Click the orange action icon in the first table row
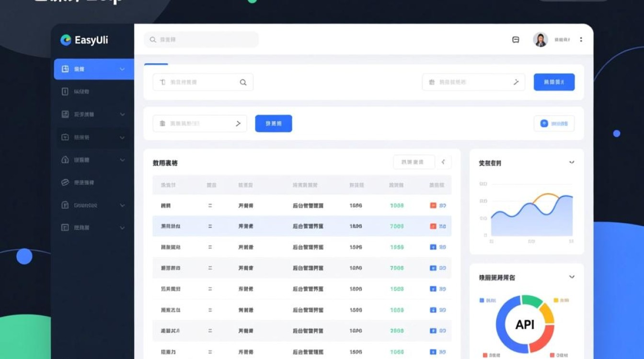Image resolution: width=644 pixels, height=359 pixels. 433,205
